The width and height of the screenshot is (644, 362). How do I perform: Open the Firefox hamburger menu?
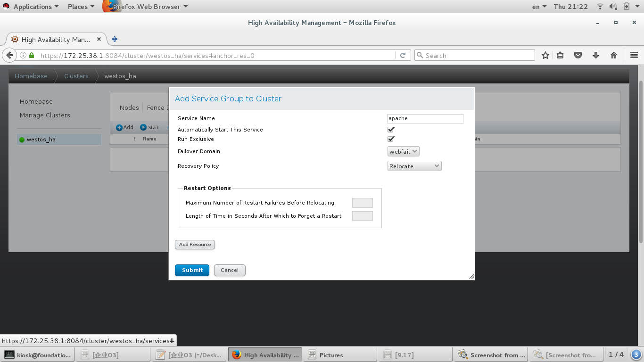pyautogui.click(x=634, y=55)
